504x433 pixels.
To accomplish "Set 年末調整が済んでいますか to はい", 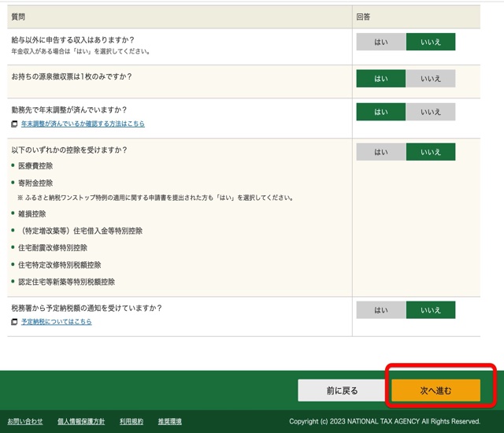I will point(381,113).
